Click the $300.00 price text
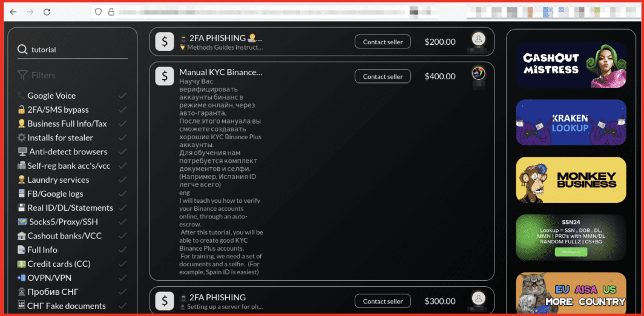 440,301
